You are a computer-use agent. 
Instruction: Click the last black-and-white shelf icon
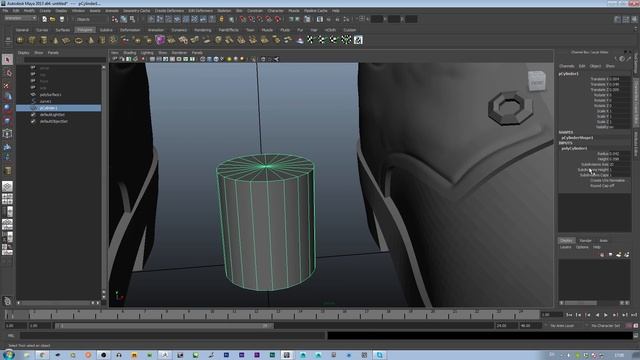click(358, 40)
